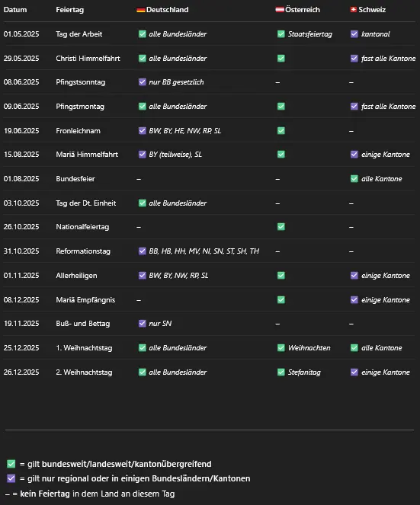This screenshot has height=505, width=420.
Task: Click the German flag icon beside Deutschland
Action: tap(140, 10)
